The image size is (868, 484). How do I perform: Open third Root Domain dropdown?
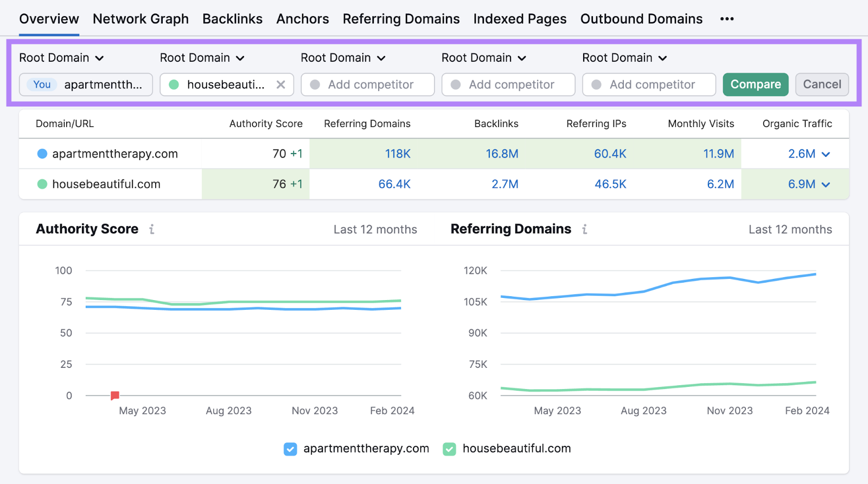343,58
